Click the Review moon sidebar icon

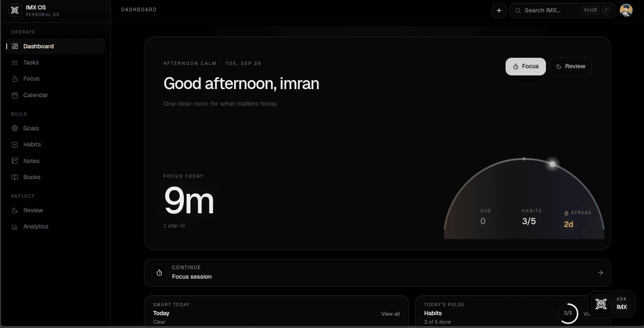pyautogui.click(x=15, y=210)
